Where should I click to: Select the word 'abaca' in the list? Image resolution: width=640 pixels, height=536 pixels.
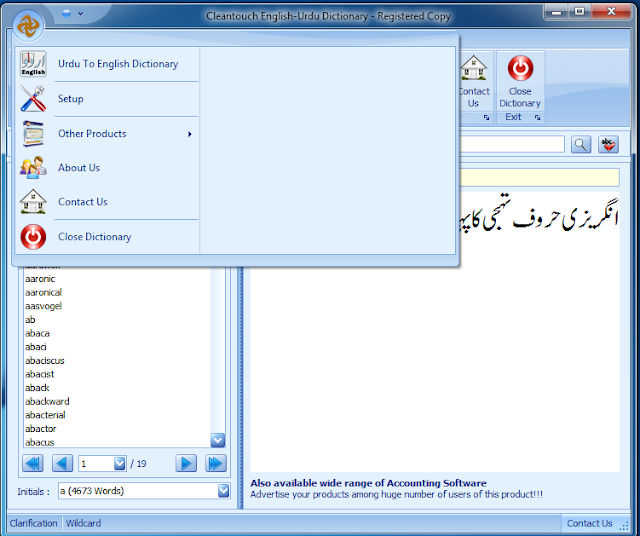[37, 333]
